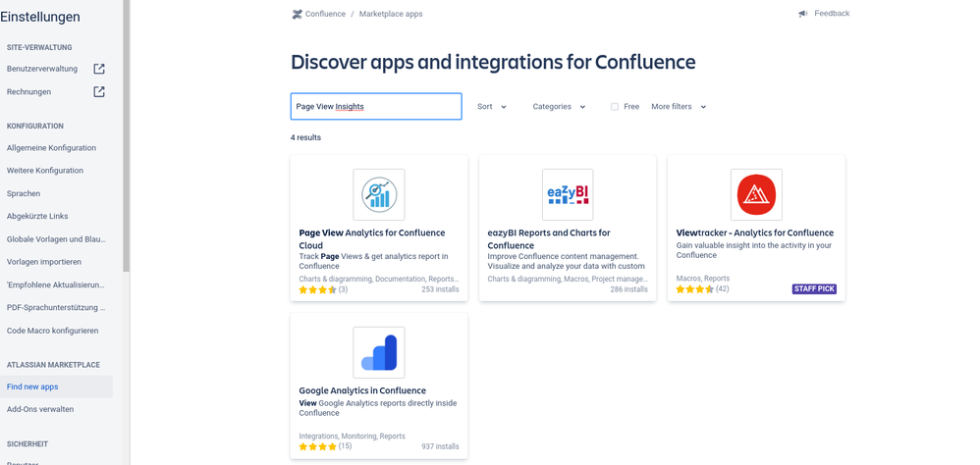Open PDF-Sprachunterstützung item
The width and height of the screenshot is (980, 465).
click(56, 307)
